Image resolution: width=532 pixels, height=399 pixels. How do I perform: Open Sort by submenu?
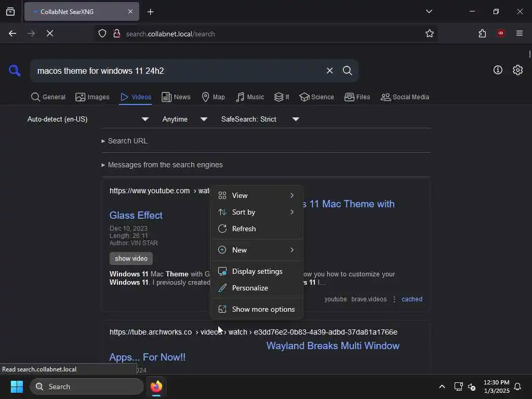[257, 212]
